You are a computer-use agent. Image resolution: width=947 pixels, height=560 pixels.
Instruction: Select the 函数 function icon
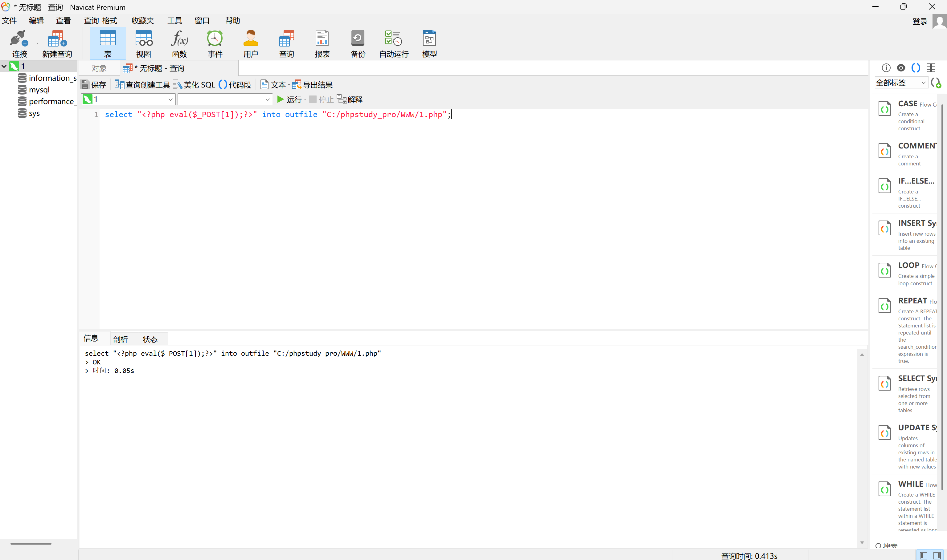click(x=179, y=43)
